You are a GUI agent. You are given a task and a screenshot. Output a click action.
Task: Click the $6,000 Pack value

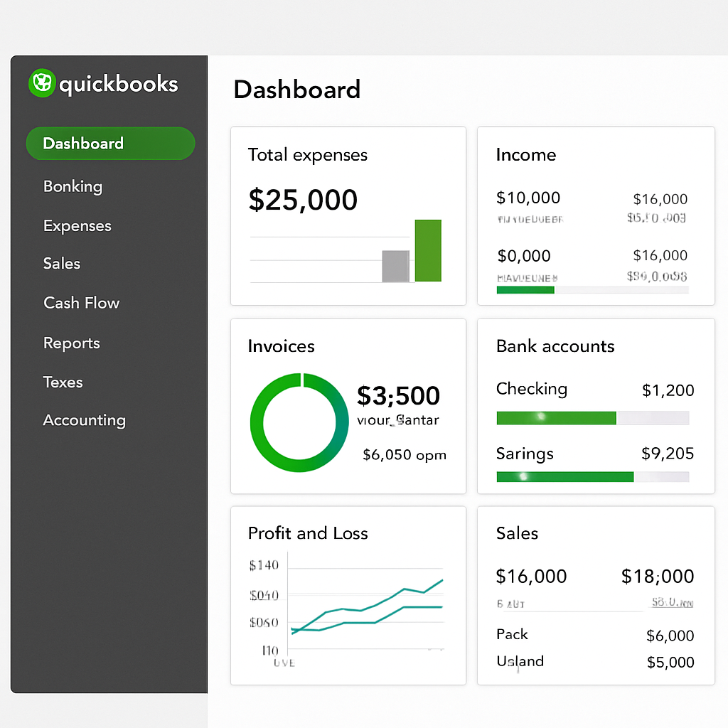click(x=670, y=635)
